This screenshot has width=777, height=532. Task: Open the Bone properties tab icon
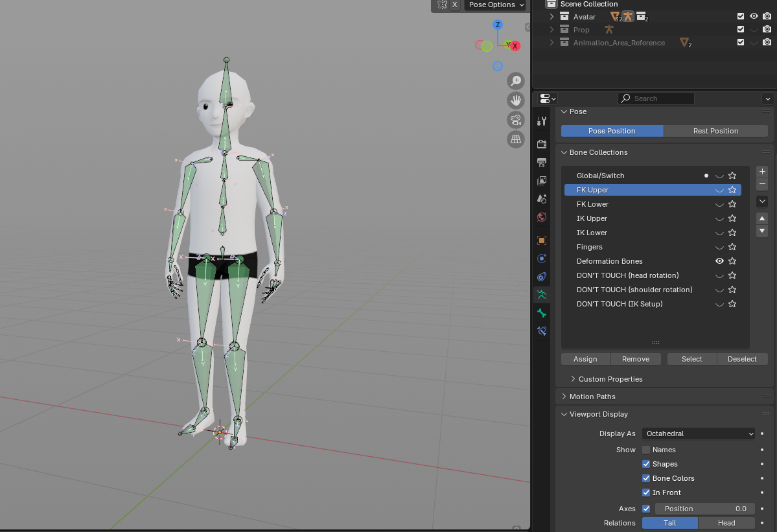(542, 313)
